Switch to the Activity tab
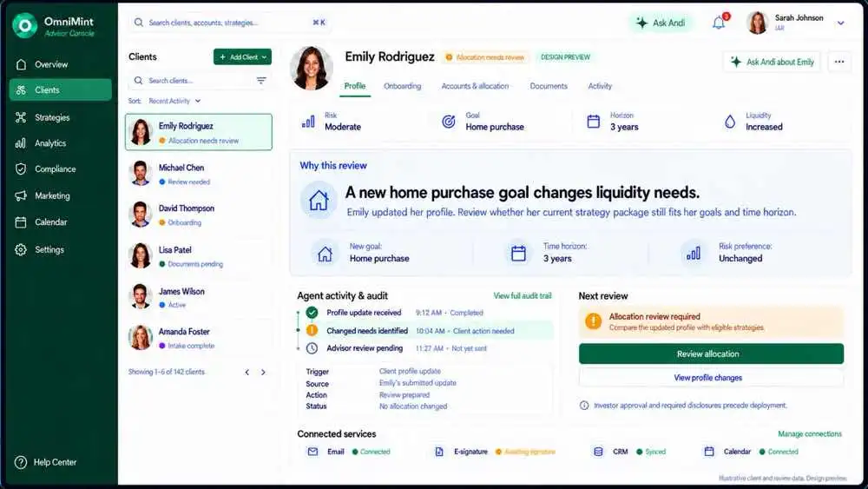This screenshot has width=868, height=489. (600, 86)
